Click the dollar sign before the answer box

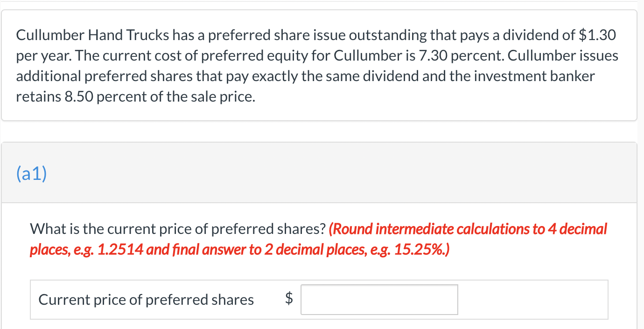coord(289,300)
